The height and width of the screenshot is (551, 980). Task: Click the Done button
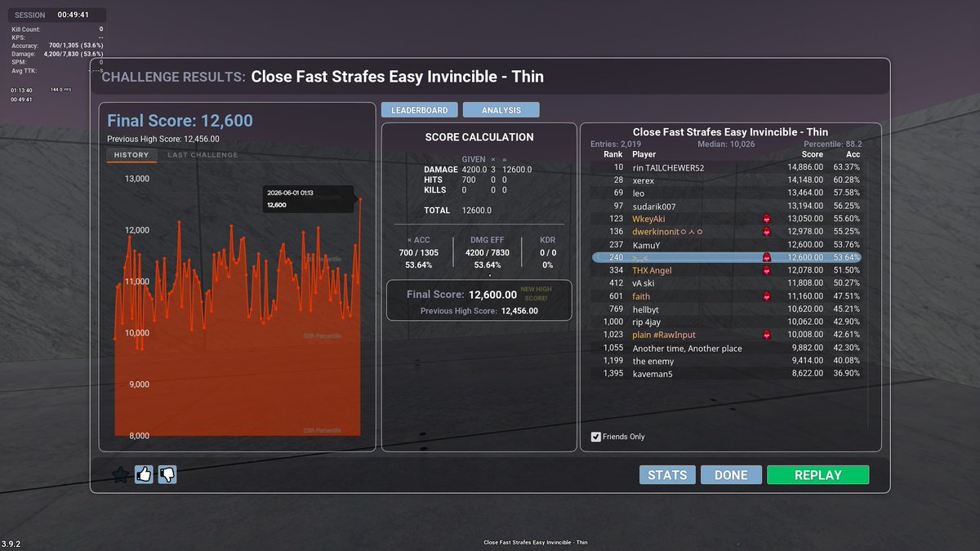coord(731,475)
